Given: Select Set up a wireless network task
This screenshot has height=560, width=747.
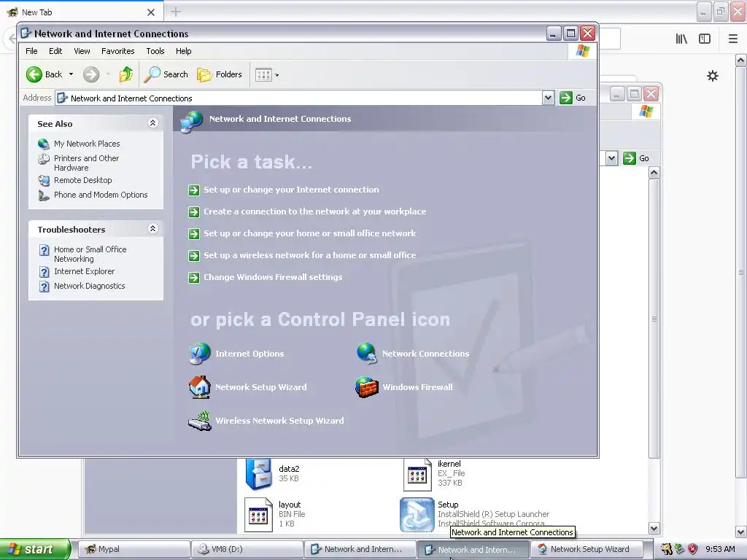Looking at the screenshot, I should pos(309,255).
